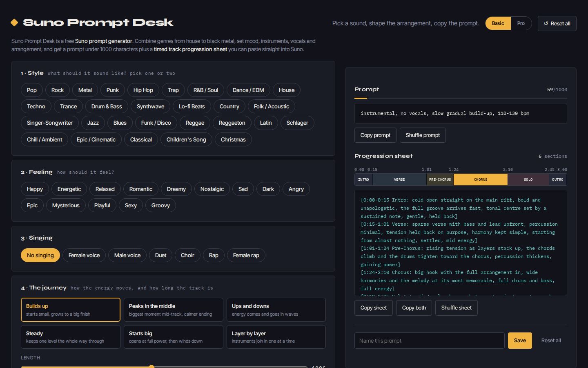
Task: Select PRE-CHORUS timeline segment
Action: [440, 180]
